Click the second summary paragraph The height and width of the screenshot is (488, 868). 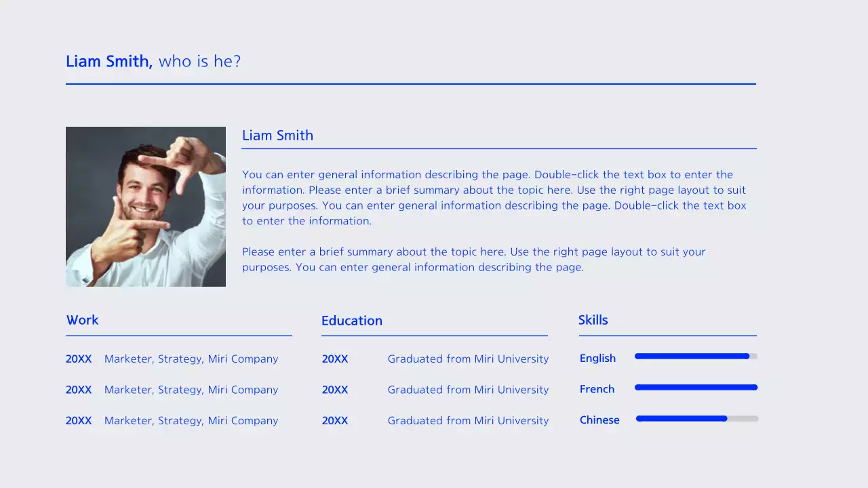(x=473, y=259)
